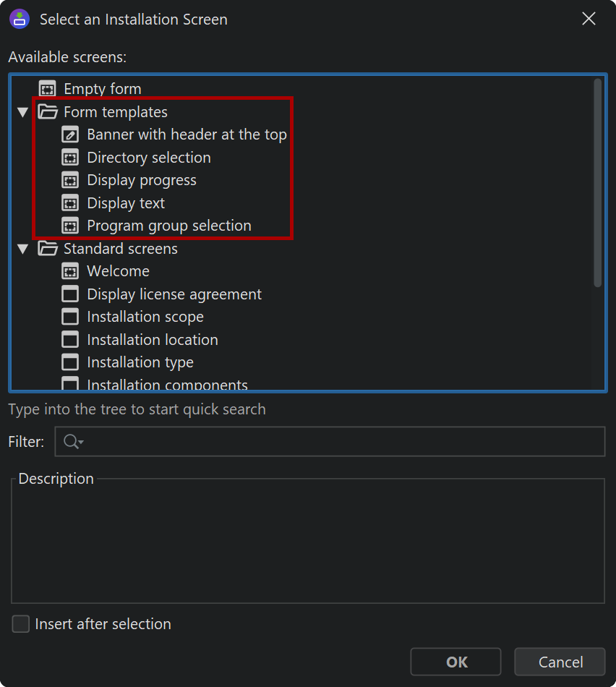616x687 pixels.
Task: Click the Directory selection form icon
Action: 70,158
